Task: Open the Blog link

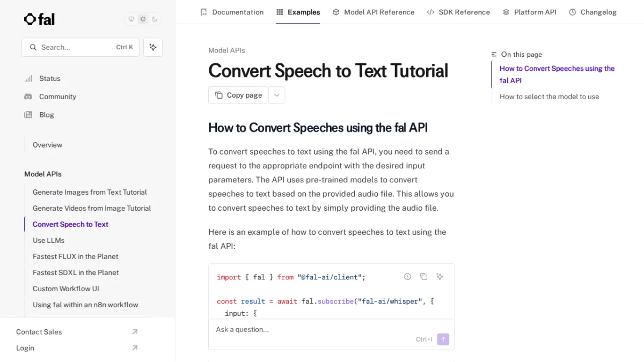Action: pyautogui.click(x=47, y=115)
